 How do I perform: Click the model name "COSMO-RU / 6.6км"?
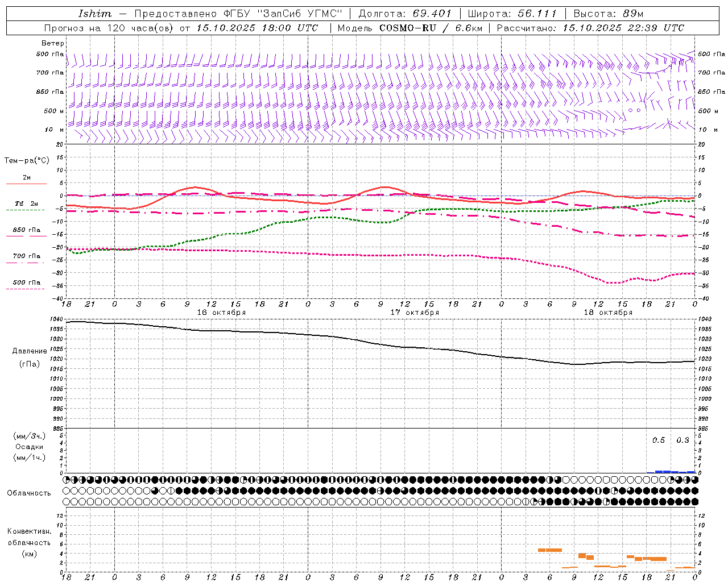431,28
